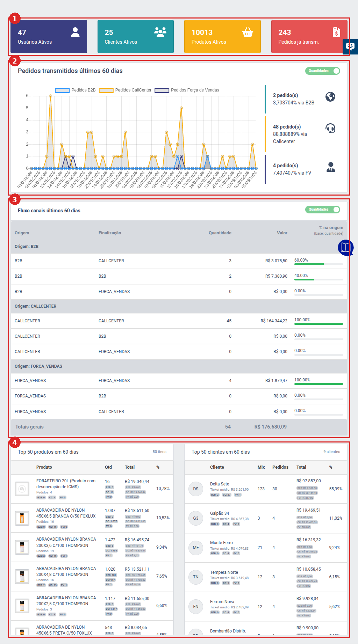Click the TN avatar for Tempera Norte
Screen dimensions: 358x644
pos(196,577)
